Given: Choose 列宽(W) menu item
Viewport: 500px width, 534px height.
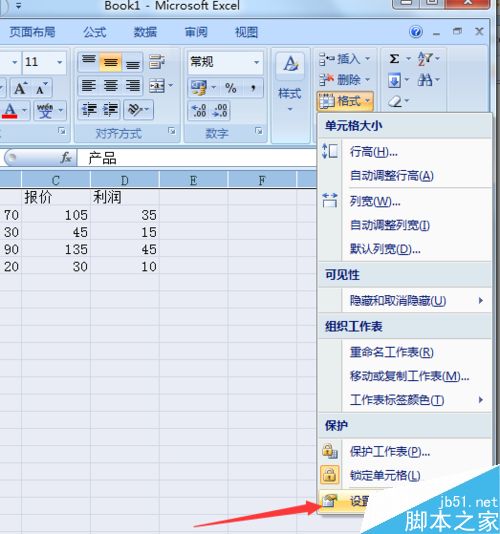Looking at the screenshot, I should (x=405, y=202).
